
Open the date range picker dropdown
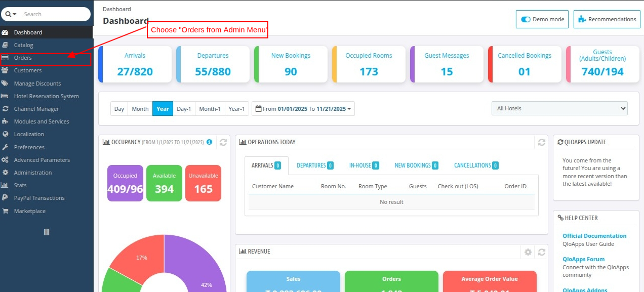303,109
